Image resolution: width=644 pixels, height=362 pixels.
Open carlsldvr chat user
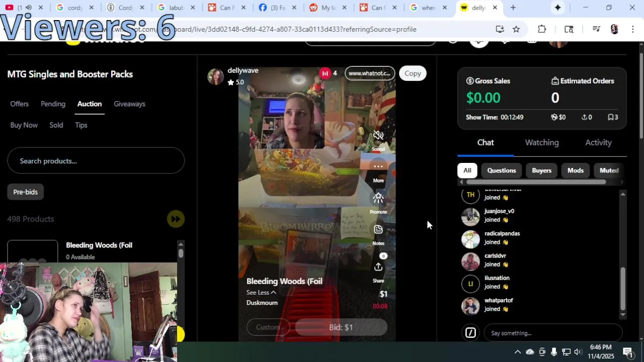[x=495, y=256]
